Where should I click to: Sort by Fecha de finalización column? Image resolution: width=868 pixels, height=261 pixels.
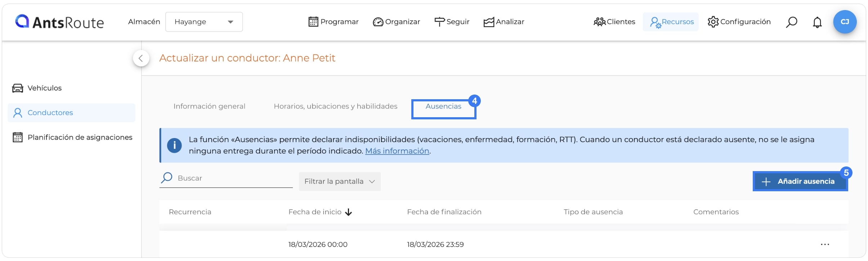click(444, 212)
